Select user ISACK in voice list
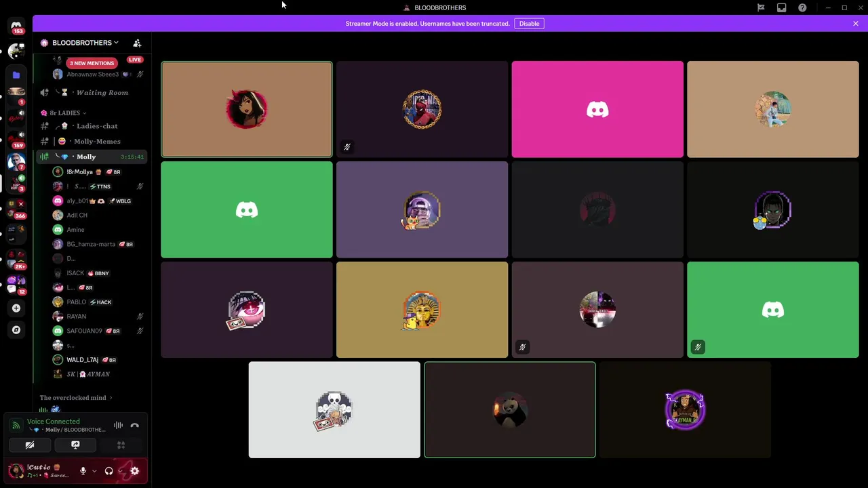 [x=98, y=273]
